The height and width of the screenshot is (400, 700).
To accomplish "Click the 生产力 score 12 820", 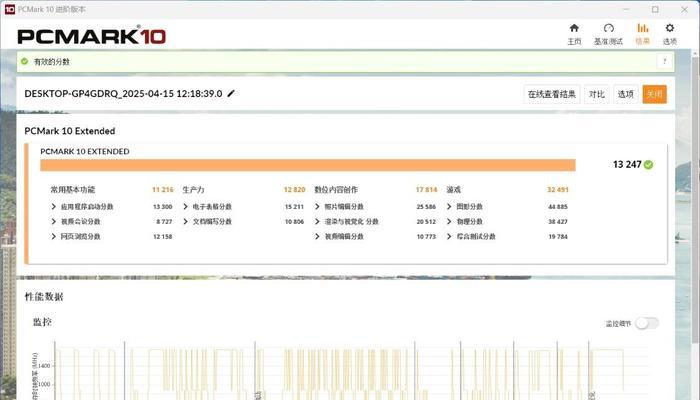I will (x=294, y=190).
